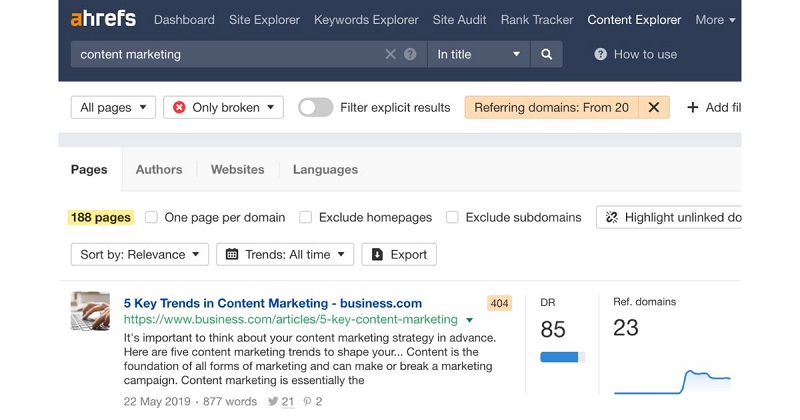
Task: Click the DR 85 blue bar
Action: point(562,357)
